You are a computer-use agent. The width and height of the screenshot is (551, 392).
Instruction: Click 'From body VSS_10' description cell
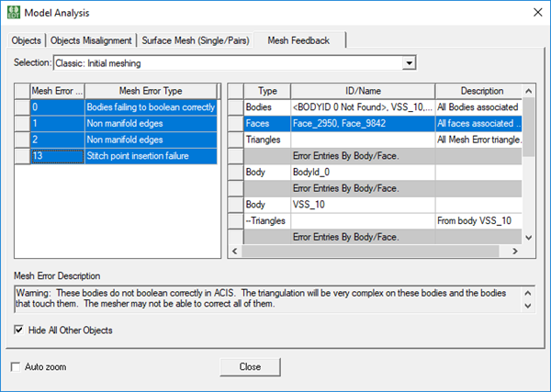pyautogui.click(x=478, y=220)
